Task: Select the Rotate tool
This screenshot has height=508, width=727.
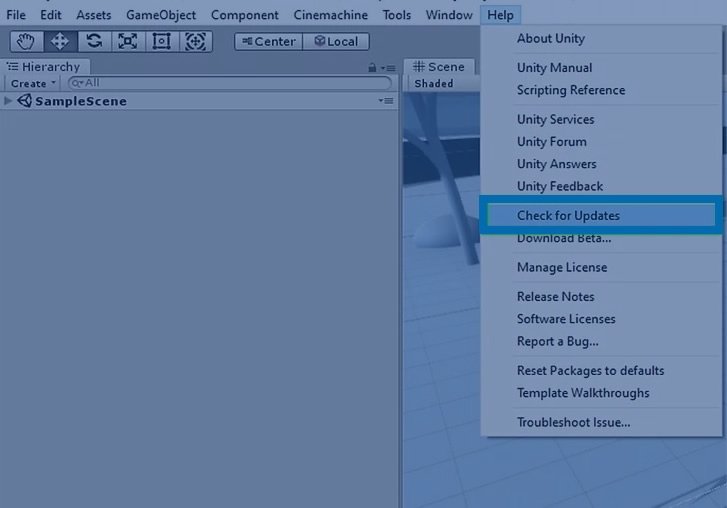Action: (94, 42)
